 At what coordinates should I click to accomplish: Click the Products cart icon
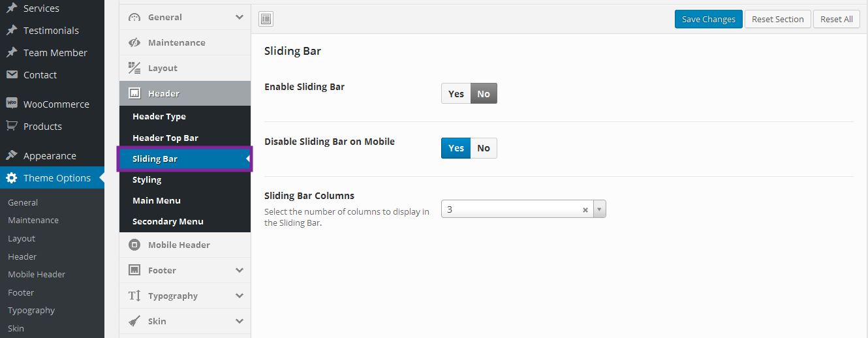point(12,126)
